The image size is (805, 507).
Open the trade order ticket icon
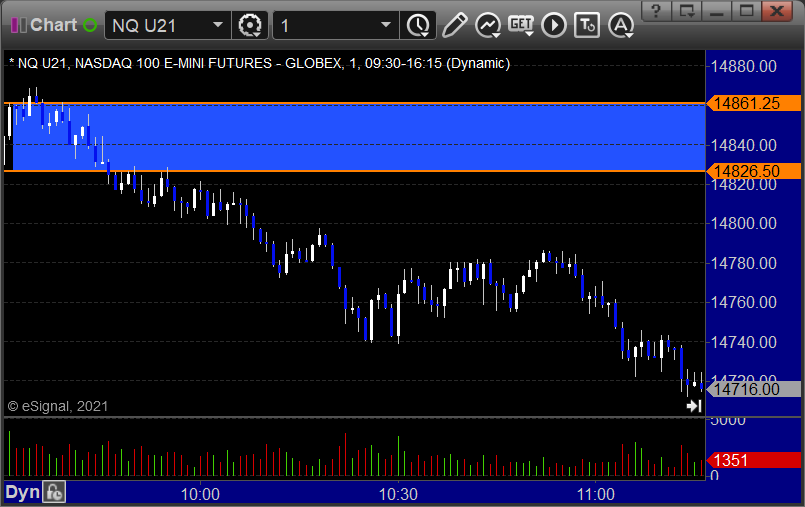coord(587,25)
